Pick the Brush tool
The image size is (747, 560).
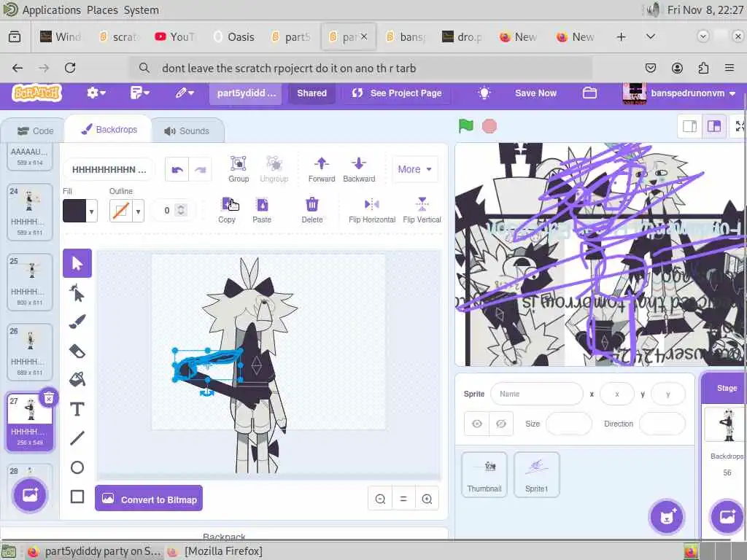(x=77, y=322)
